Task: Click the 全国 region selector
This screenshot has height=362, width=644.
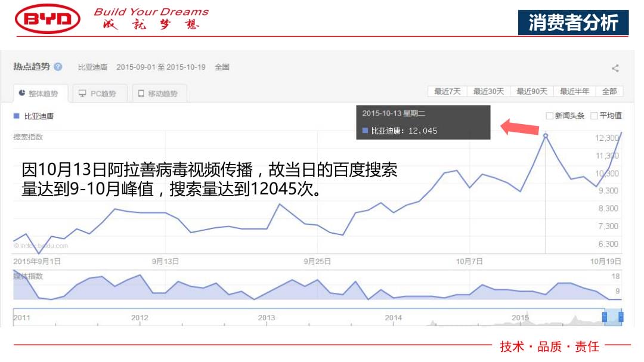Action: [x=222, y=67]
